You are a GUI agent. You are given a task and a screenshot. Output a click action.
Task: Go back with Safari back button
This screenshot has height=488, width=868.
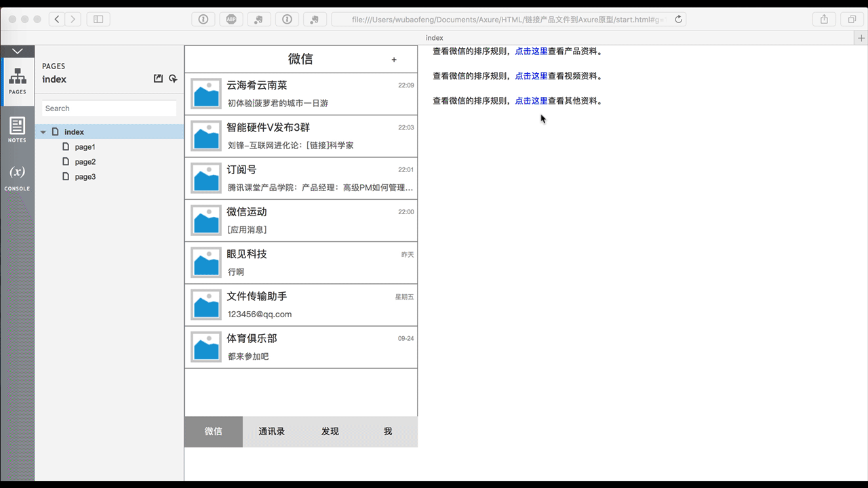coord(57,20)
